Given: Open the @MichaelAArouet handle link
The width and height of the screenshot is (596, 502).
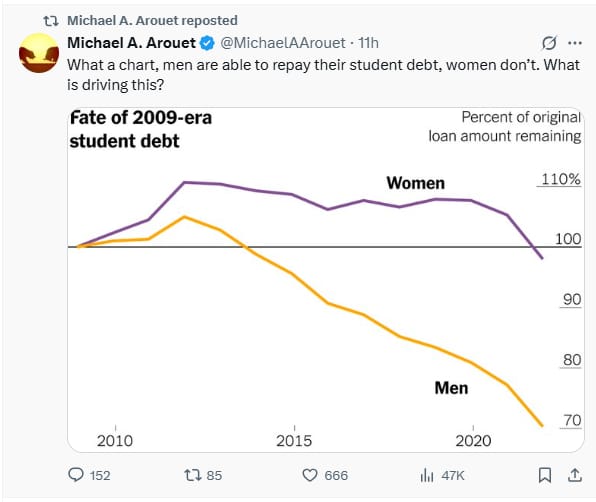Looking at the screenshot, I should [x=283, y=43].
